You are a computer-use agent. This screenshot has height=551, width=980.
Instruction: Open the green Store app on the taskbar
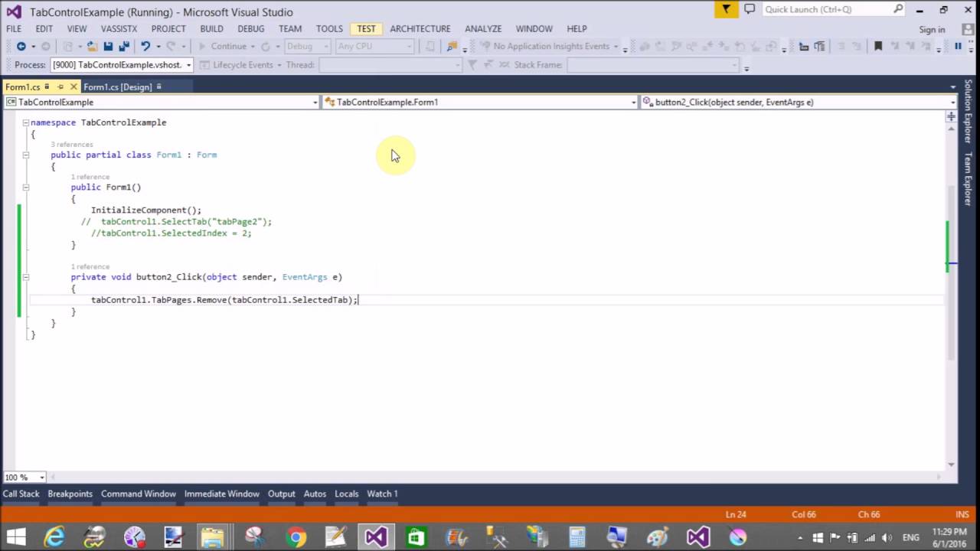click(x=416, y=537)
